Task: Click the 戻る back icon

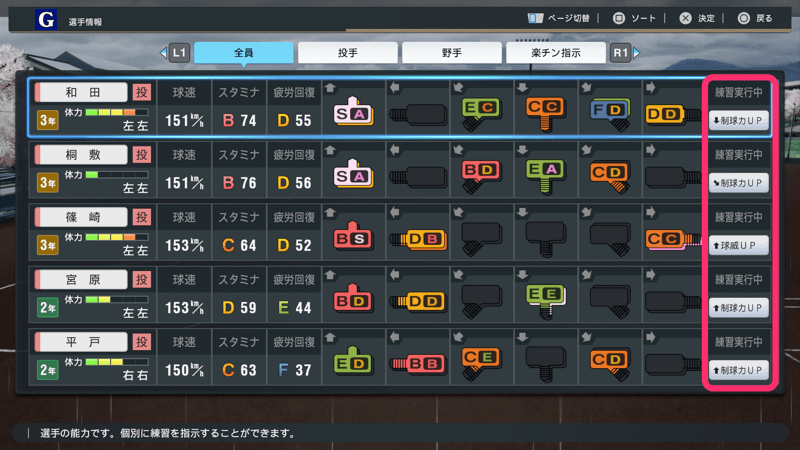Action: 743,18
